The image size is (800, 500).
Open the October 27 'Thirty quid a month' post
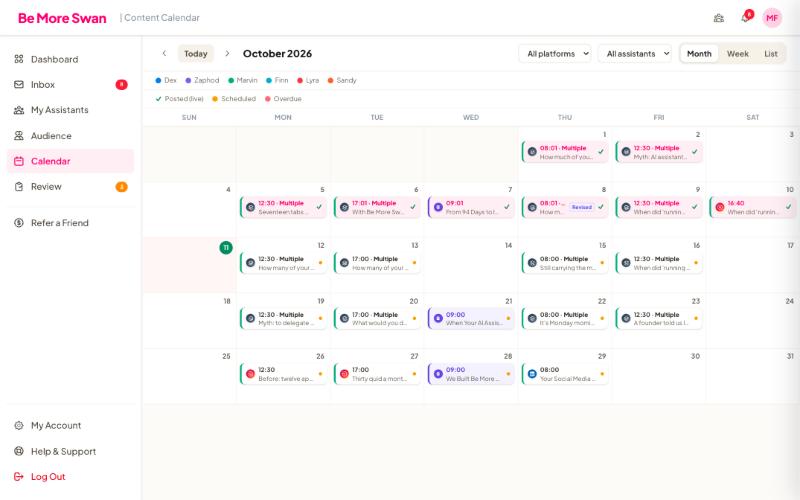378,374
